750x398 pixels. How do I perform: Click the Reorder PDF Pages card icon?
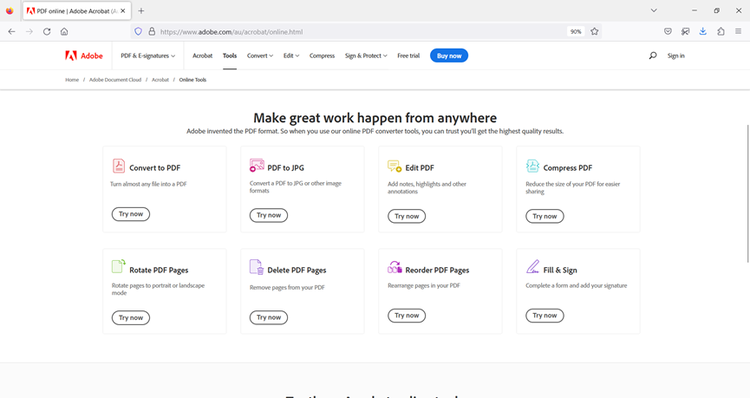[x=394, y=267]
